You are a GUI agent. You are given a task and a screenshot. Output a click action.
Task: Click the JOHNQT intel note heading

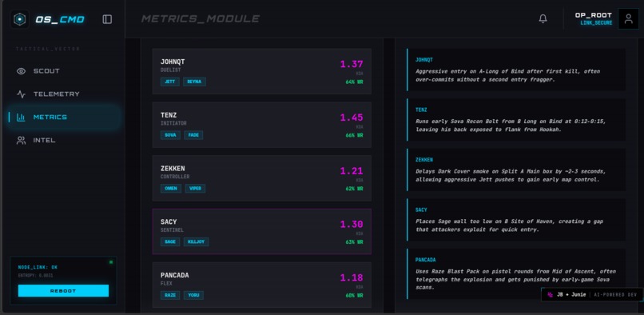pyautogui.click(x=423, y=60)
